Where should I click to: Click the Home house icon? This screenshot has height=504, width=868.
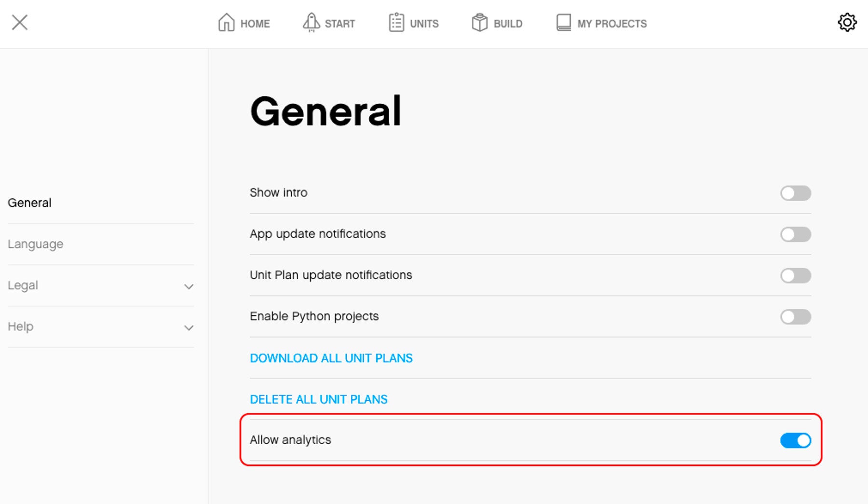coord(226,22)
